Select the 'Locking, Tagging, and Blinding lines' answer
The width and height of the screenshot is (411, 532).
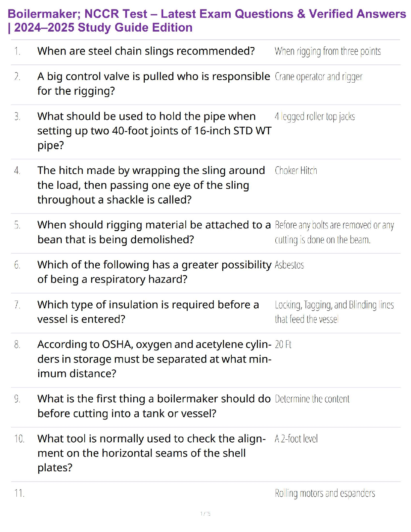[x=334, y=312]
